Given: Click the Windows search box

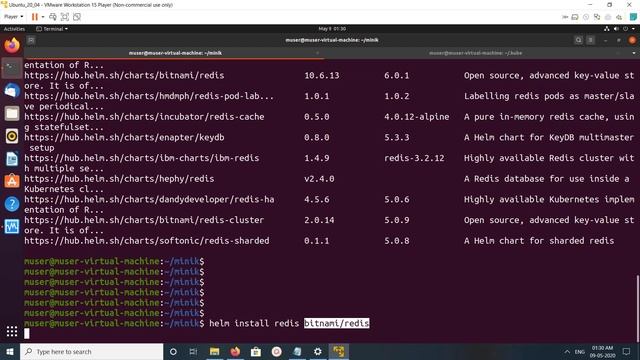Looking at the screenshot, I should click(91, 351).
